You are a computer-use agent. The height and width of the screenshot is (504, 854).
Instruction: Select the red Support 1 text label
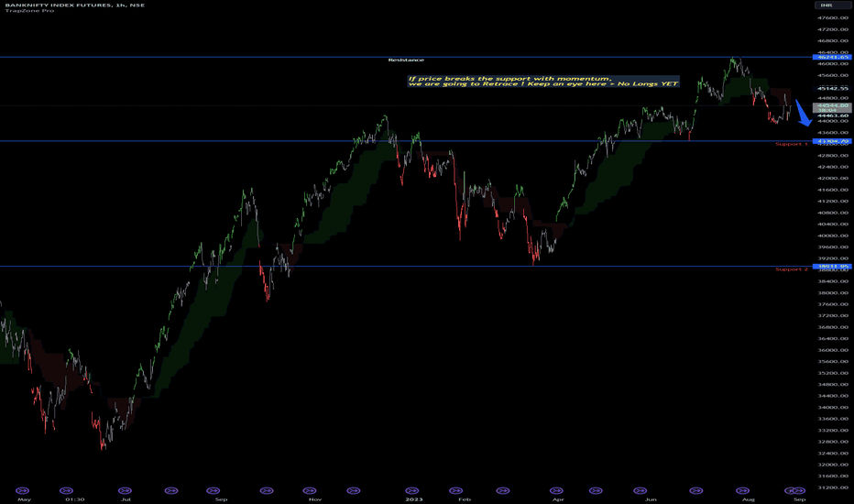792,144
